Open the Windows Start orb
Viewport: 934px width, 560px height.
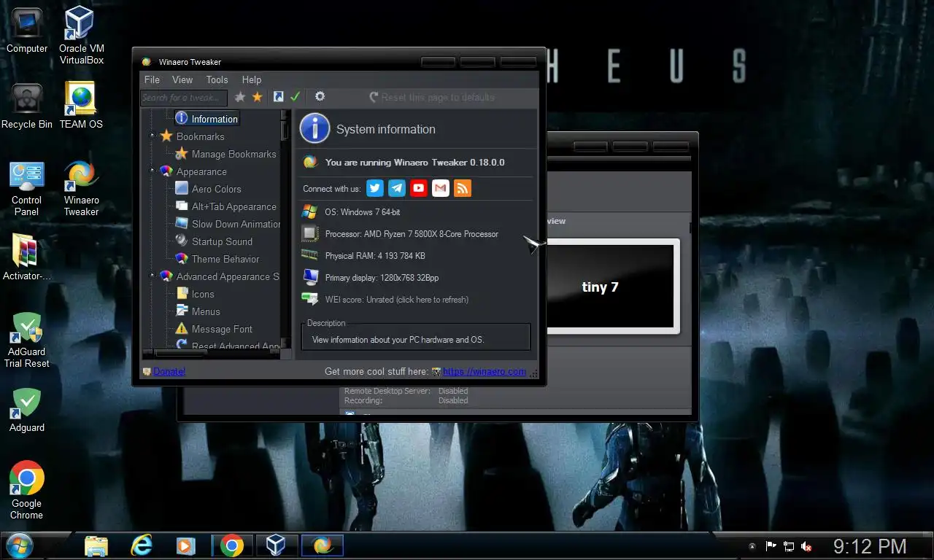coord(18,545)
